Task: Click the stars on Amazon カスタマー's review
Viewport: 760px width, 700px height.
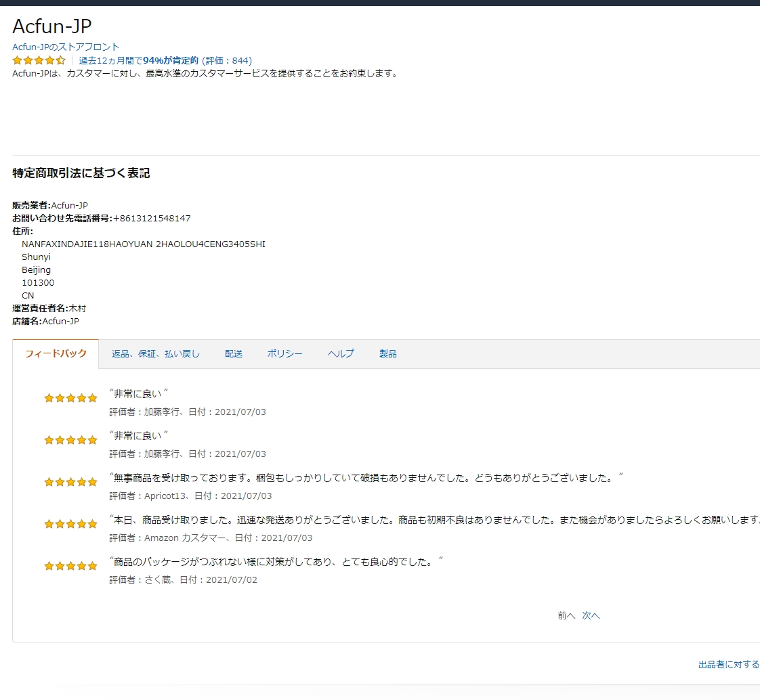Action: 70,524
